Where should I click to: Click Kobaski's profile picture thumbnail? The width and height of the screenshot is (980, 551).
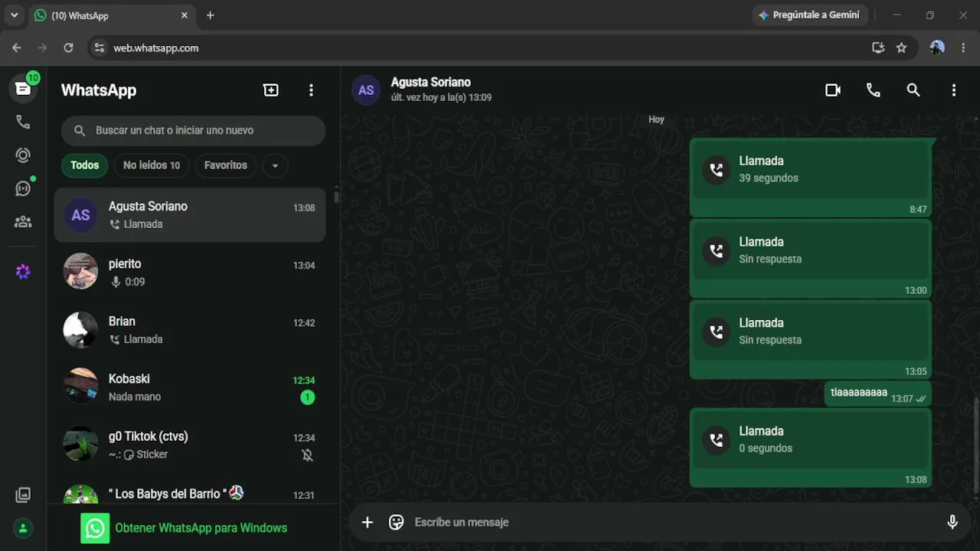(80, 386)
